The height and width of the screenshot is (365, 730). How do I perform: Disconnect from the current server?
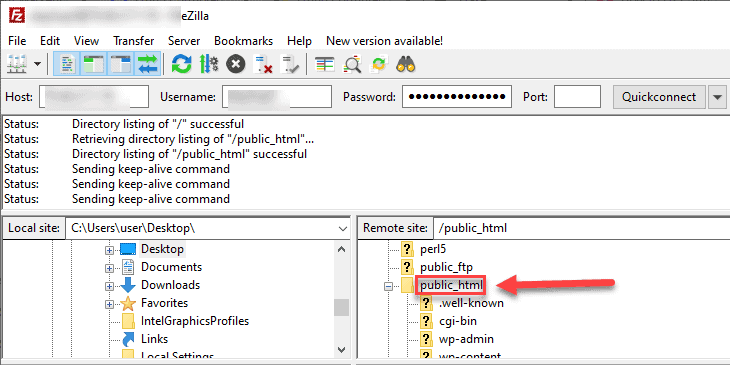(x=262, y=64)
